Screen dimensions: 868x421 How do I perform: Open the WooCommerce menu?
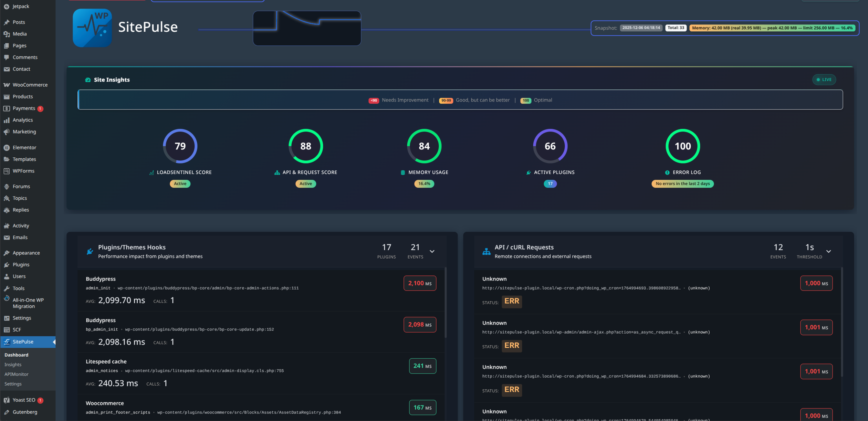(30, 85)
